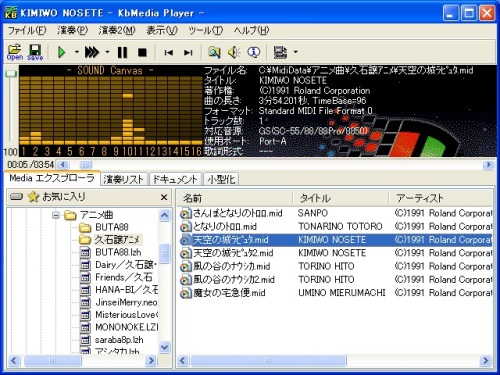Screen dimensions: 500x375
Task: Pause the current song
Action: click(x=122, y=52)
